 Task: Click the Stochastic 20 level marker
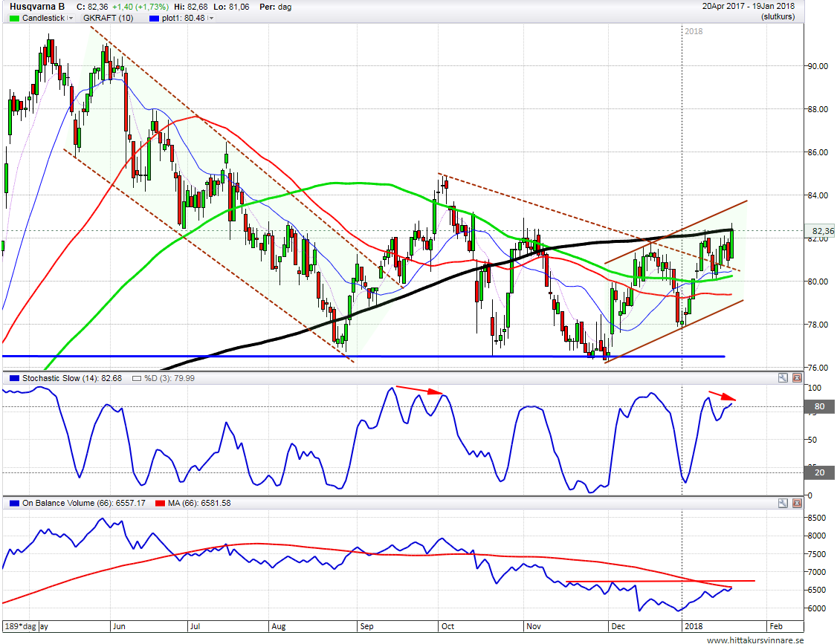click(x=819, y=472)
